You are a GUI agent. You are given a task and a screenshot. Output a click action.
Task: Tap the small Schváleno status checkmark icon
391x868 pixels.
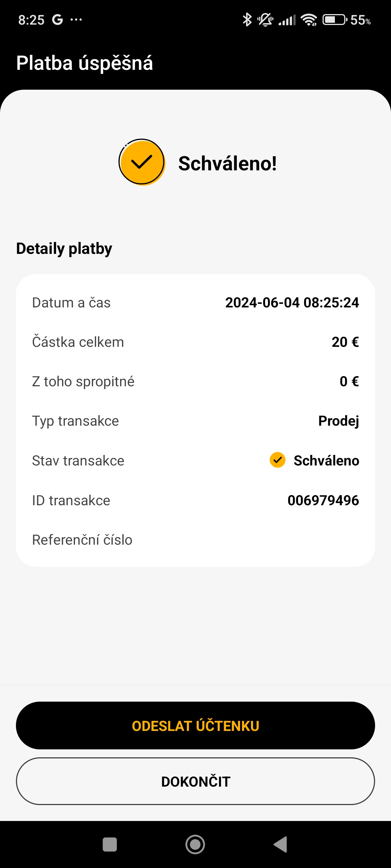(278, 460)
